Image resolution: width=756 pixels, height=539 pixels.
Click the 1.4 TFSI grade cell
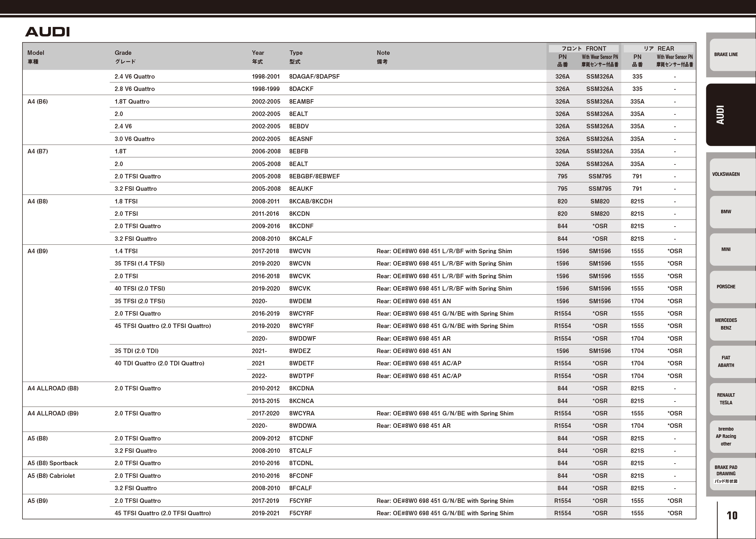tap(126, 251)
